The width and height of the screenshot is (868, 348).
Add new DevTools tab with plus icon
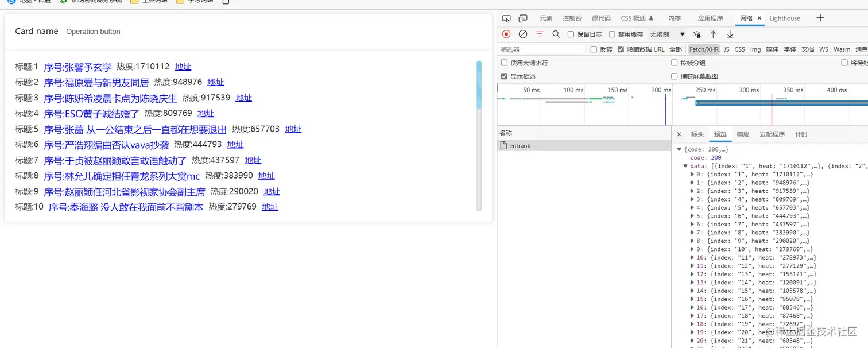click(x=820, y=18)
